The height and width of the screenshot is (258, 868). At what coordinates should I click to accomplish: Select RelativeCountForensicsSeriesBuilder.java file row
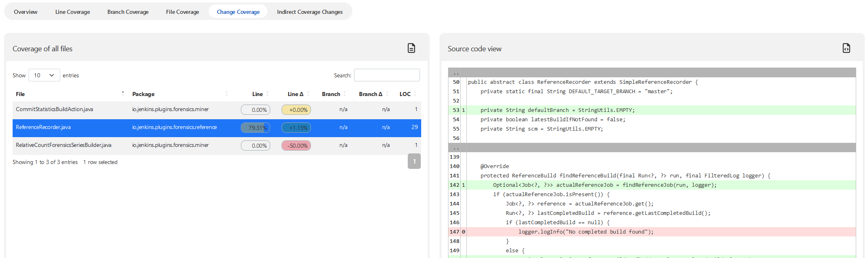(x=63, y=145)
